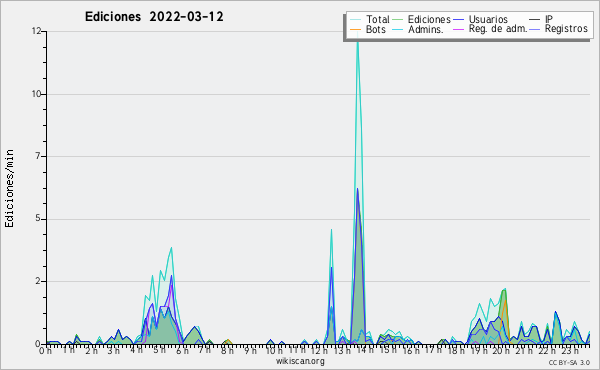Click the 23 h tick label
This screenshot has width=600, height=370.
[570, 350]
